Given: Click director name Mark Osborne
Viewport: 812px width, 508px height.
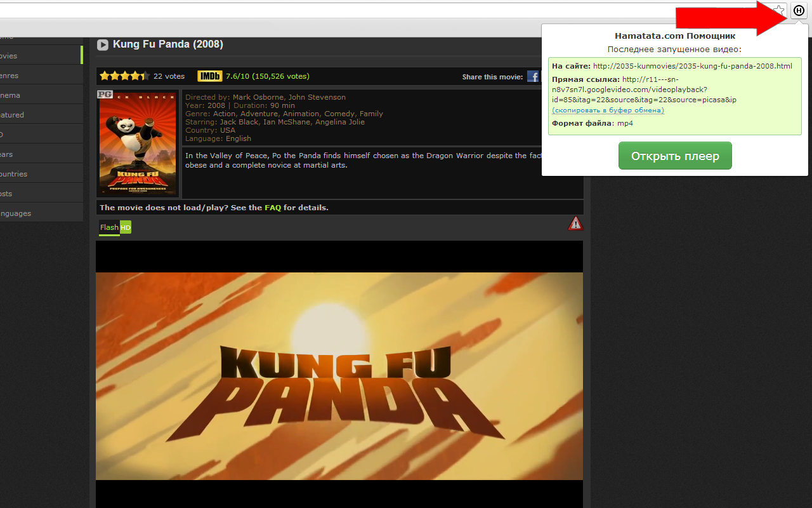Looking at the screenshot, I should (258, 97).
